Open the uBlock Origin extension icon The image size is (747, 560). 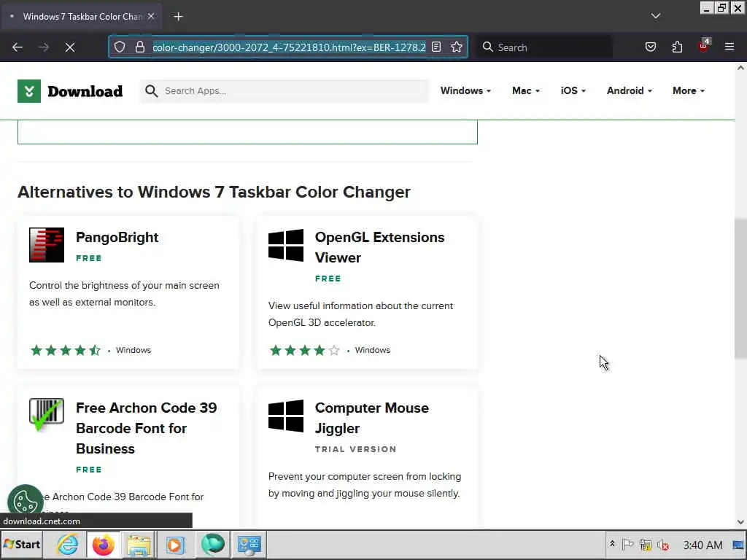coord(704,46)
